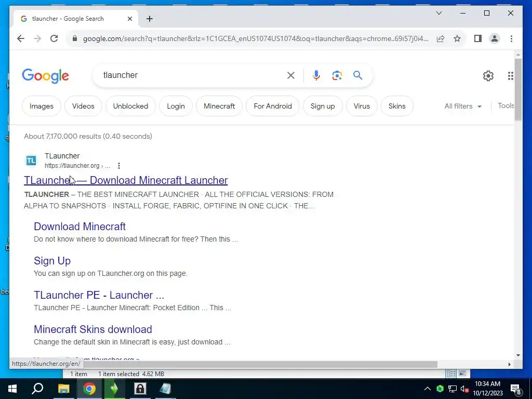This screenshot has width=532, height=399.
Task: Click the scroll down arrow
Action: tap(518, 355)
